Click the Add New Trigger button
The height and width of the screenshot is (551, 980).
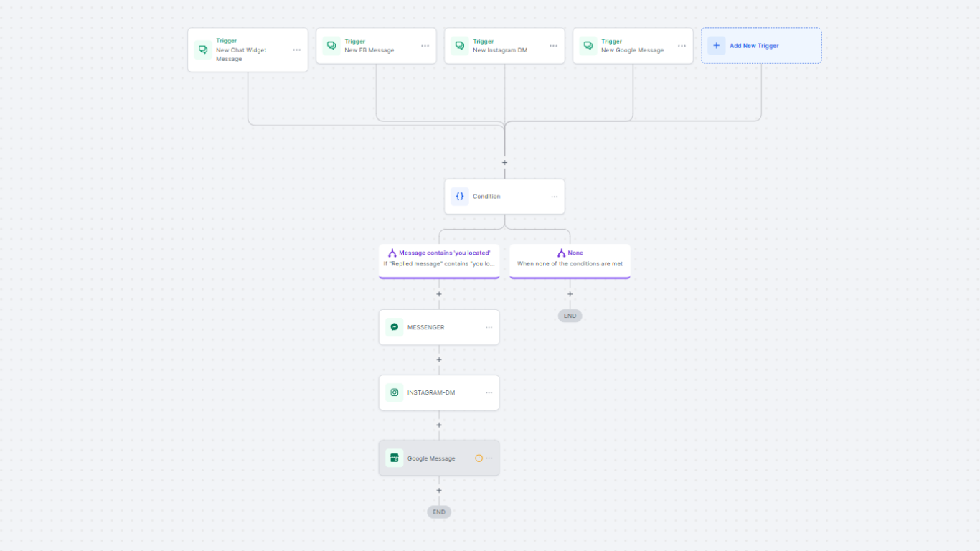(x=761, y=45)
